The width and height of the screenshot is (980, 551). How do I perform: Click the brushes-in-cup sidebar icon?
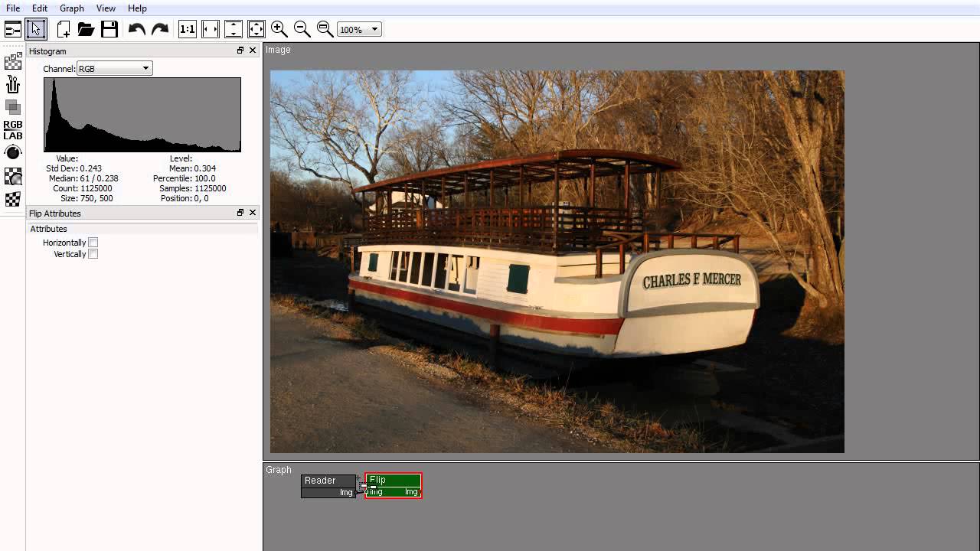tap(13, 83)
